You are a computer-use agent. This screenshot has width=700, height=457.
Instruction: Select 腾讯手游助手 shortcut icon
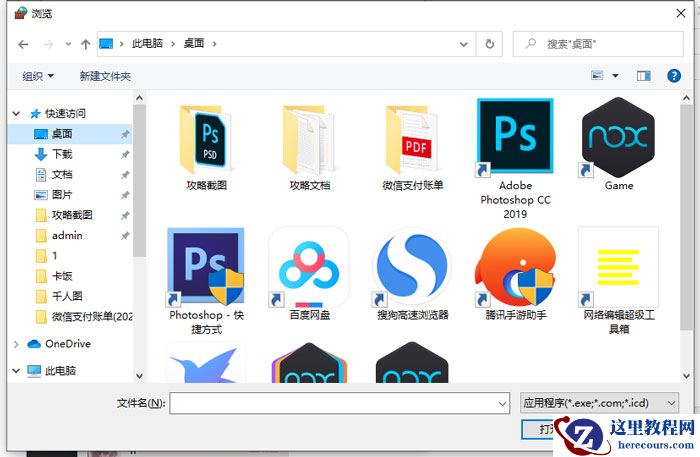point(515,267)
